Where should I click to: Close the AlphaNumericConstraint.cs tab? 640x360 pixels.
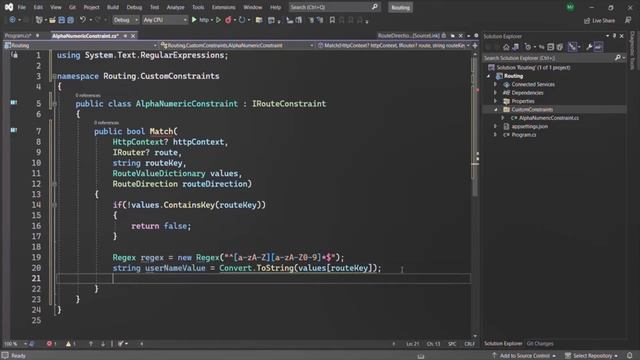tap(133, 36)
